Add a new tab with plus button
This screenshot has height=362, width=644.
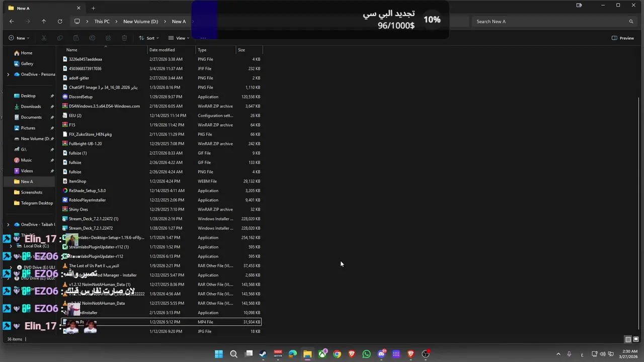click(93, 8)
